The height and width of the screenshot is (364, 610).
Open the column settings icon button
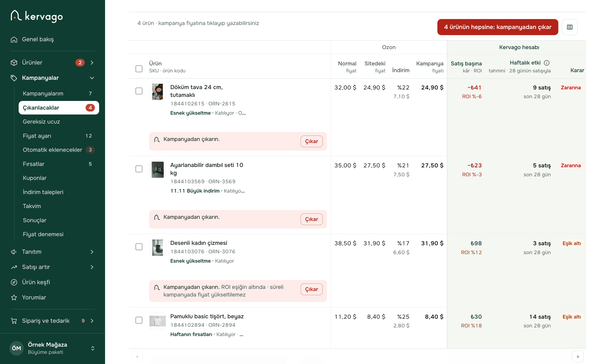pos(570,27)
